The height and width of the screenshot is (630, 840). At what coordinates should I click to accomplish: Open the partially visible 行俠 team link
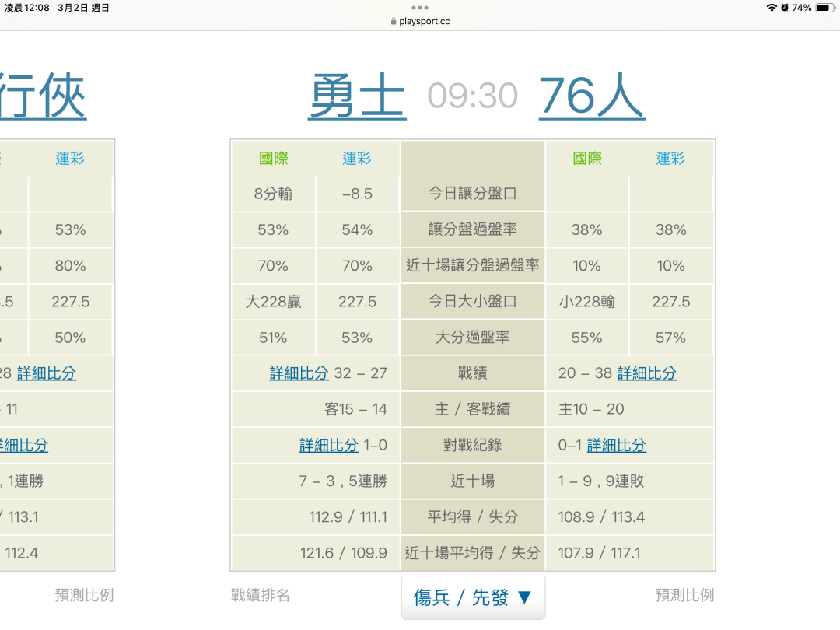(43, 96)
